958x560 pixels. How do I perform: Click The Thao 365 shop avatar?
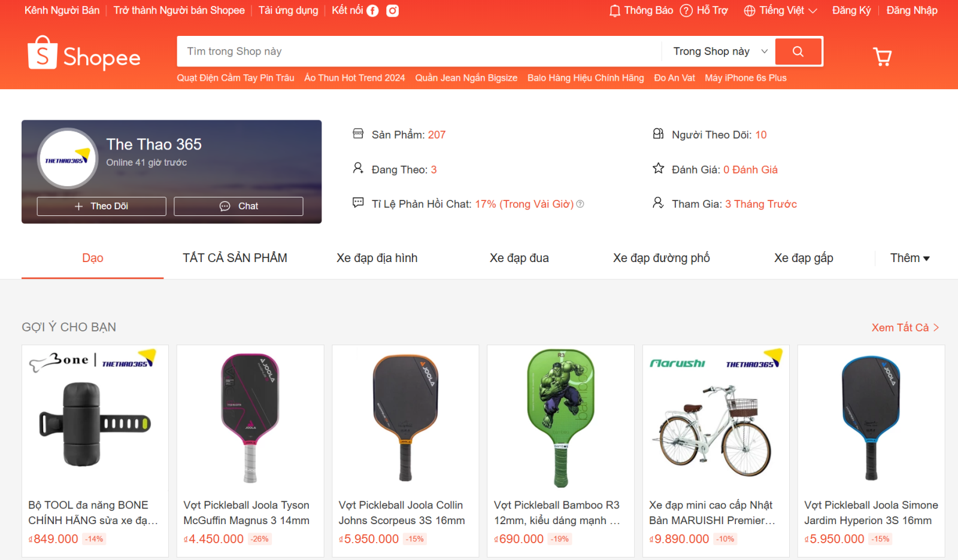(67, 159)
